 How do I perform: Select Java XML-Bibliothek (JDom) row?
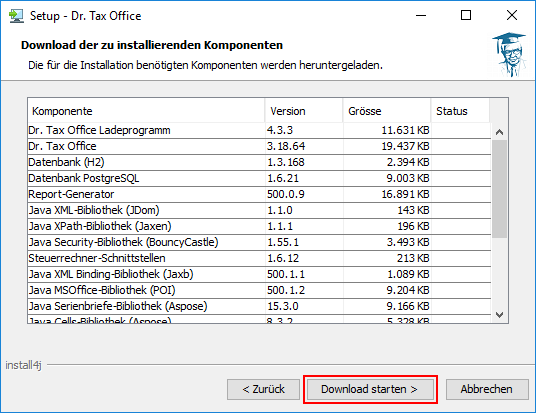coord(259,210)
